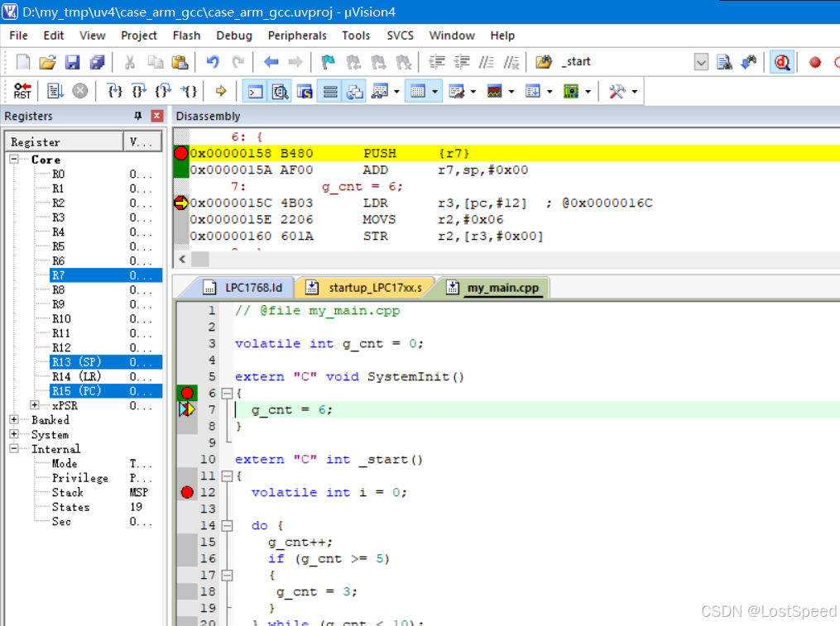This screenshot has height=626, width=840.
Task: Open the Peripherals menu
Action: [x=297, y=36]
